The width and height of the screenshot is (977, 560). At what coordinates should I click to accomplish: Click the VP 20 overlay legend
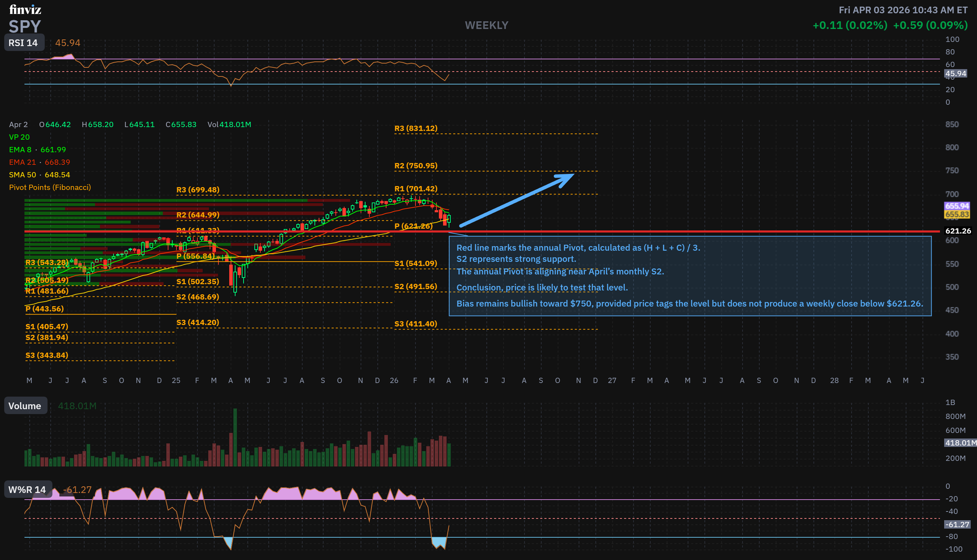pos(19,137)
